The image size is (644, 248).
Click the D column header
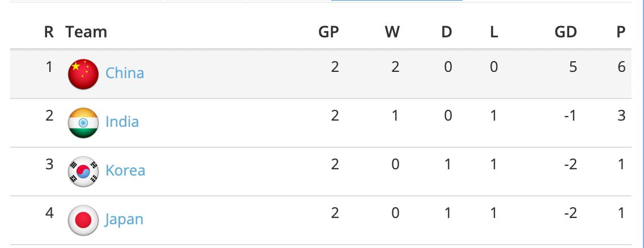[447, 32]
